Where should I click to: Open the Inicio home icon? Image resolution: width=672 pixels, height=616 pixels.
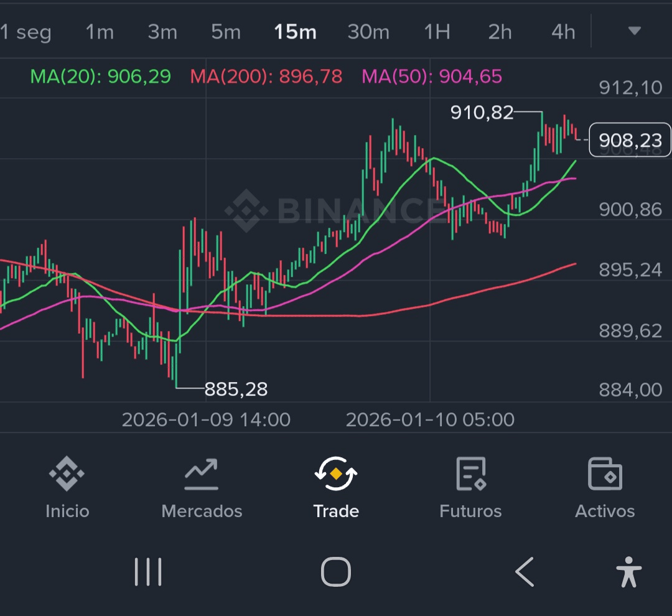coord(67,475)
